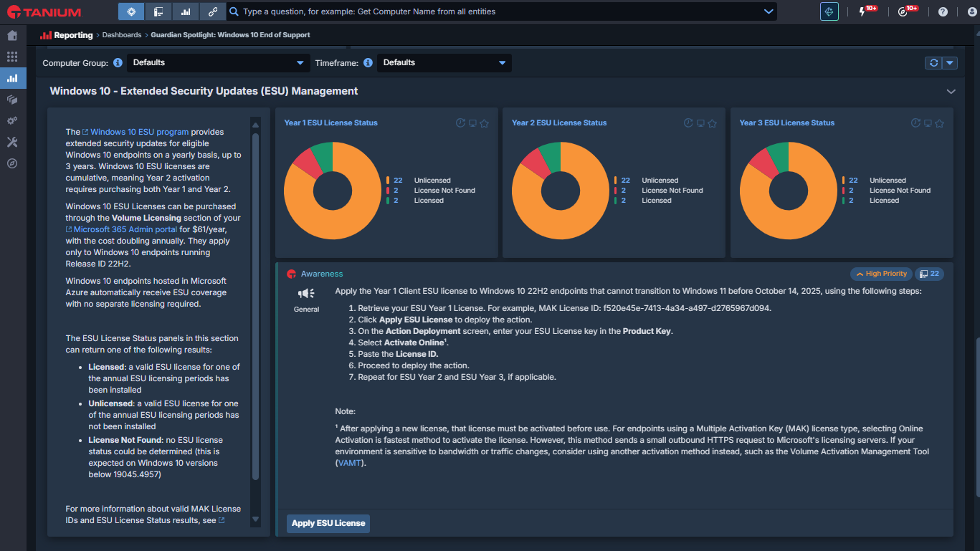This screenshot has height=551, width=980.
Task: Open the Timeframe Defaults dropdown
Action: point(444,63)
